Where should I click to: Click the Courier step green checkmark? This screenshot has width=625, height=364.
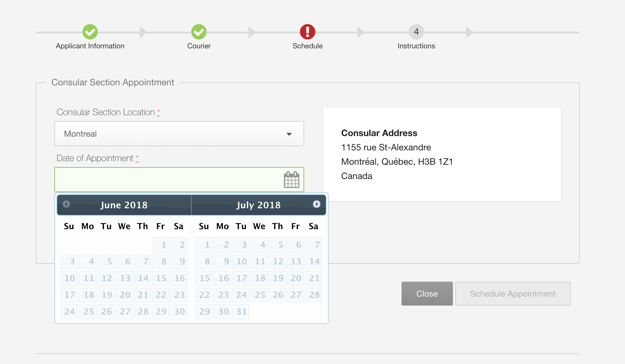(x=199, y=32)
